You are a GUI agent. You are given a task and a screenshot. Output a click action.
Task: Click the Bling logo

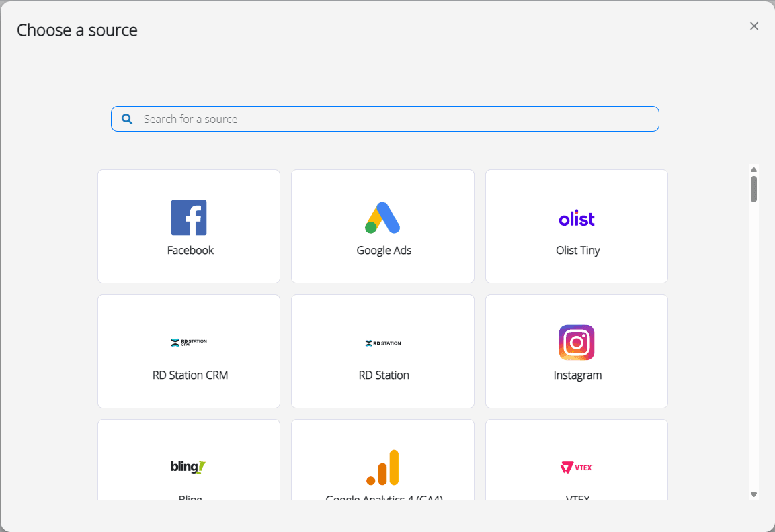[x=189, y=467]
